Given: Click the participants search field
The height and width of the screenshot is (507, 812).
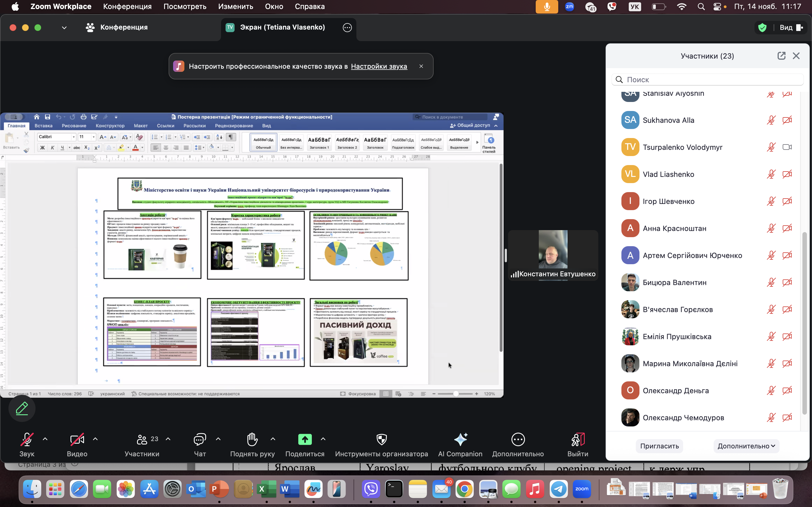Looking at the screenshot, I should (708, 79).
